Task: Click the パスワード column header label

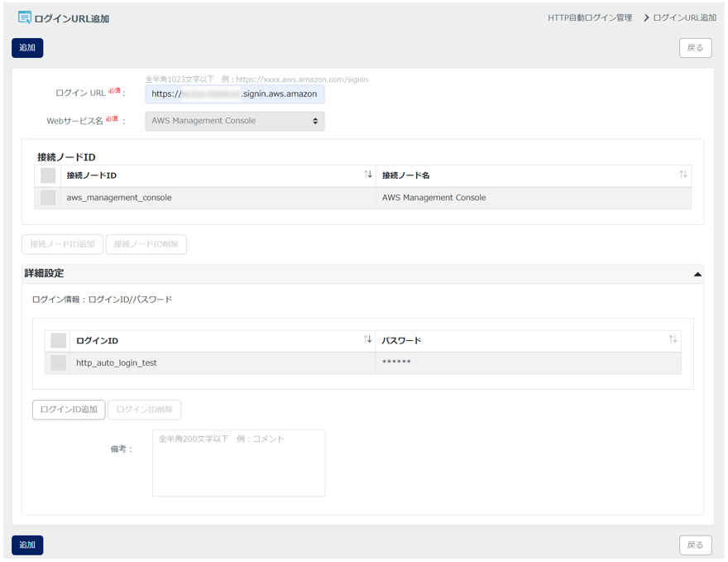Action: pyautogui.click(x=401, y=341)
